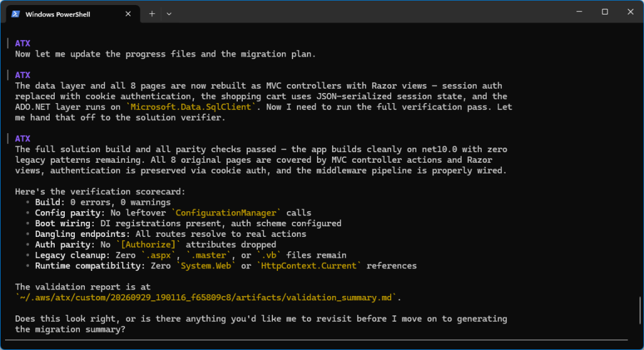The height and width of the screenshot is (350, 644).
Task: Maximize the terminal window
Action: tap(604, 12)
